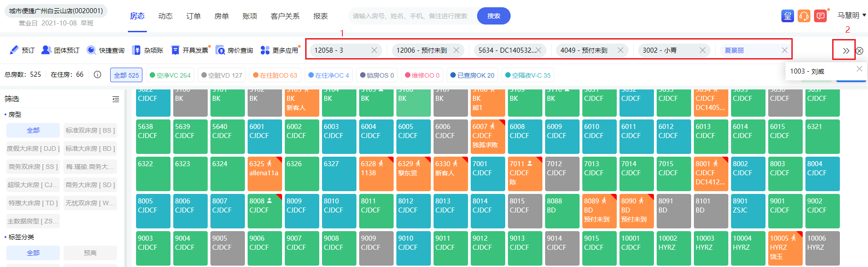Viewport: 868px width, 267px height.
Task: Close all tabs with circled X icon
Action: (x=859, y=51)
